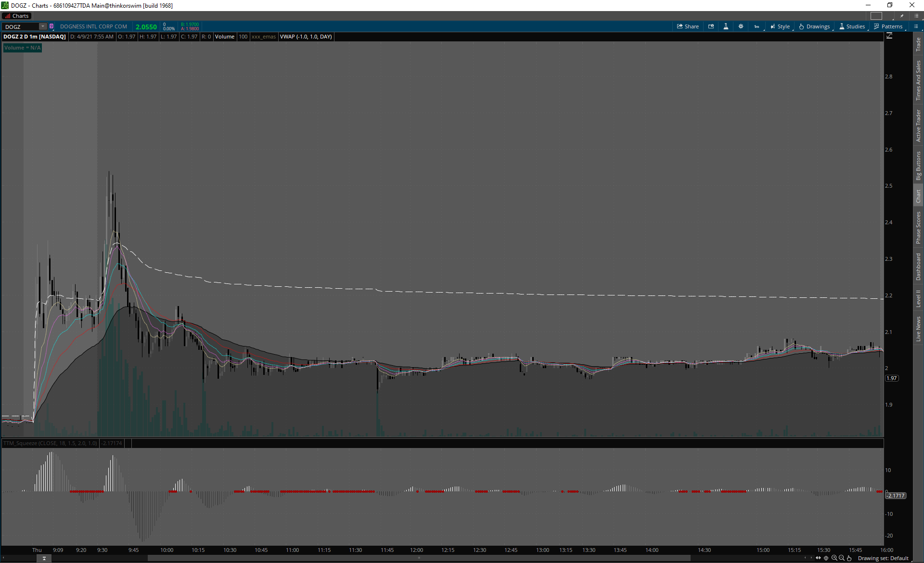Click the quick quote alert icon
Image resolution: width=924 pixels, height=563 pixels.
[711, 26]
